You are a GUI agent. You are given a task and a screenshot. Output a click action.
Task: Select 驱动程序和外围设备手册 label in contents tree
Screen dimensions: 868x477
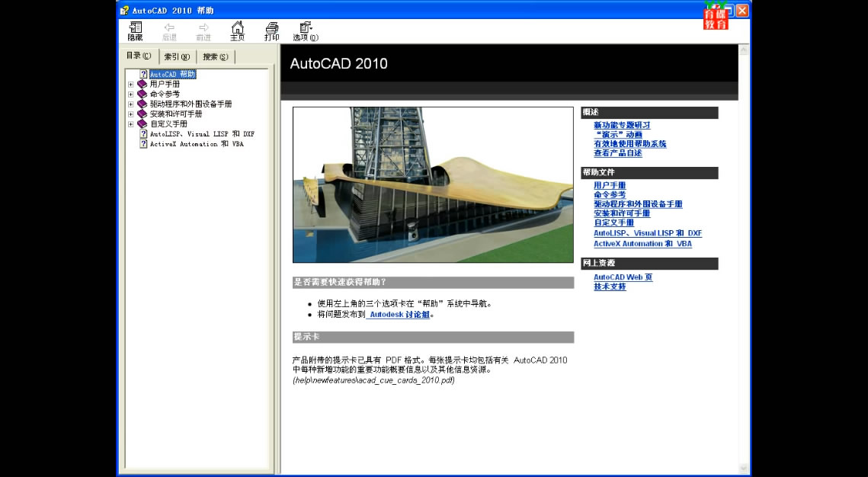pos(191,104)
